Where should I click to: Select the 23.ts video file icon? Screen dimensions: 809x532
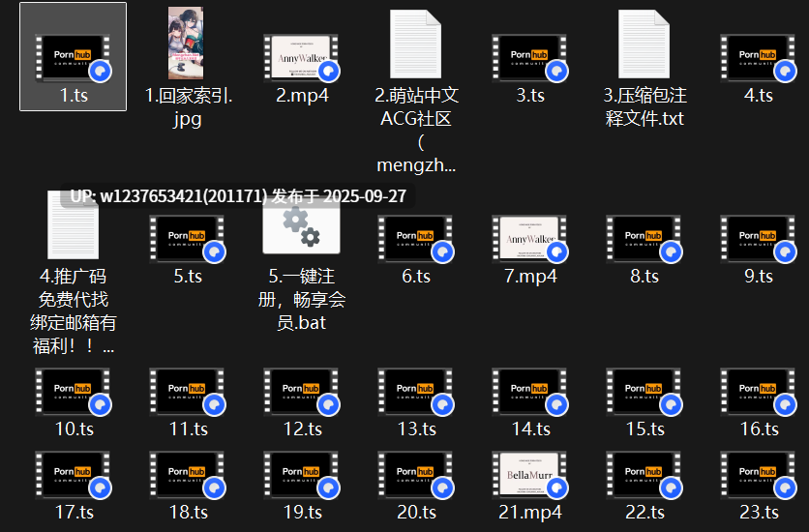click(x=758, y=475)
